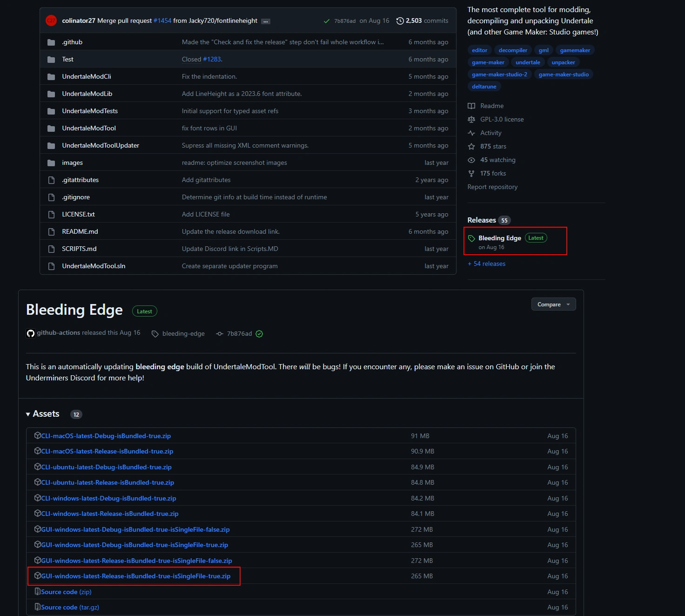The height and width of the screenshot is (616, 685).
Task: Click the verified check icon next to 7b876ad
Action: coord(259,334)
